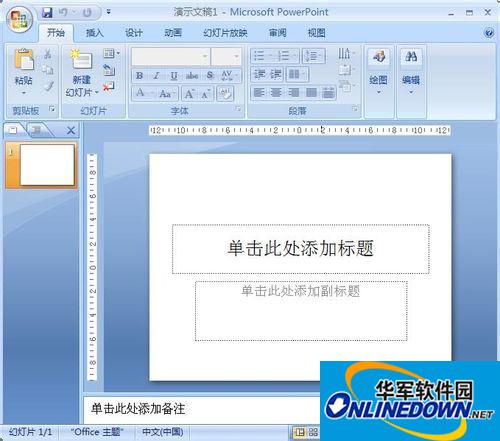Copy selection icon in clipboard group
Screen dimensions: 500x441
click(x=48, y=70)
